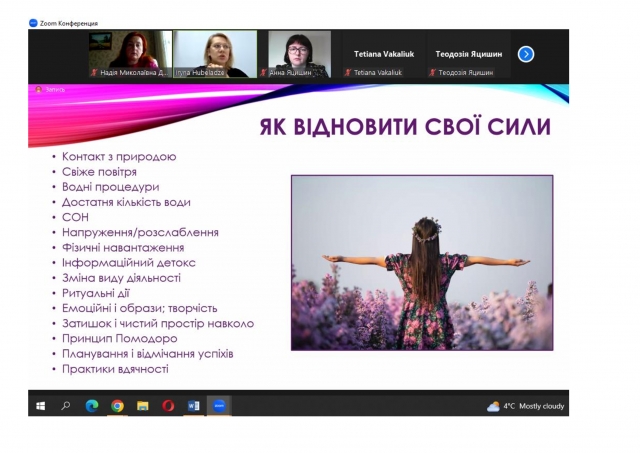640x453 pixels.
Task: Switch to Microsoft Word in taskbar
Action: pyautogui.click(x=194, y=406)
